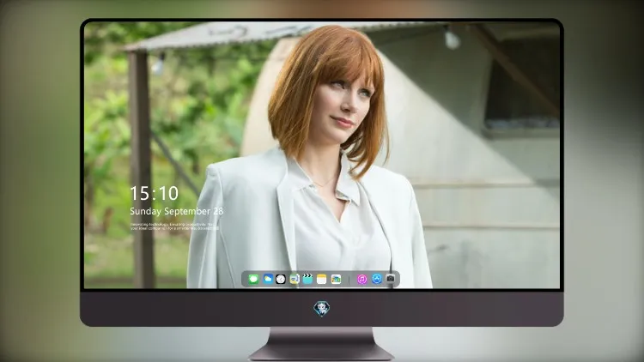Open the Clock app in the dock

coord(281,279)
